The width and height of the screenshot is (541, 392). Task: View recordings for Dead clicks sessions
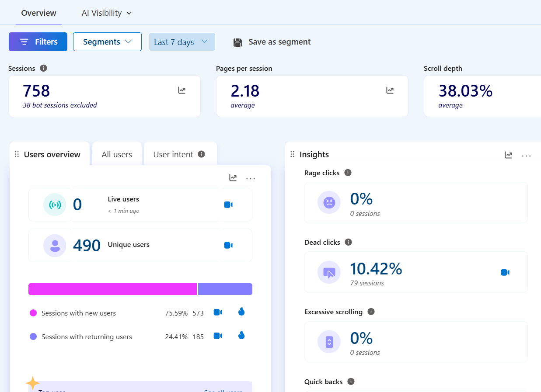pyautogui.click(x=505, y=272)
